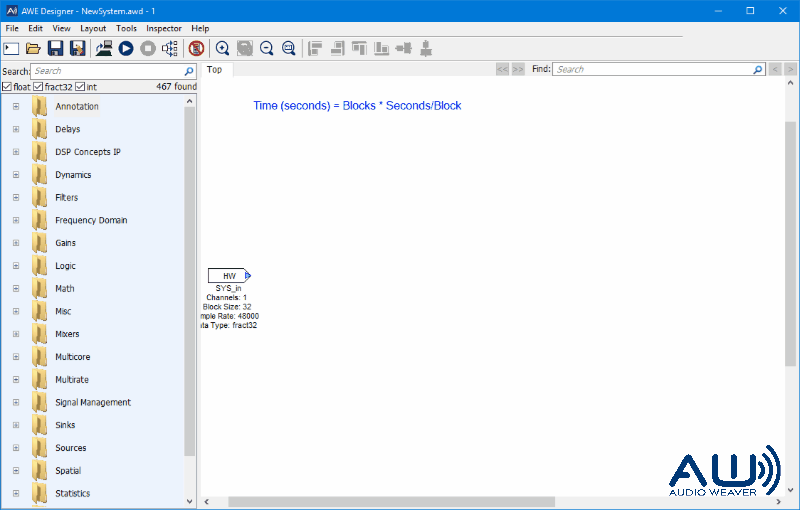Viewport: 800px width, 510px height.
Task: Select the Multicore folder
Action: pyautogui.click(x=72, y=357)
